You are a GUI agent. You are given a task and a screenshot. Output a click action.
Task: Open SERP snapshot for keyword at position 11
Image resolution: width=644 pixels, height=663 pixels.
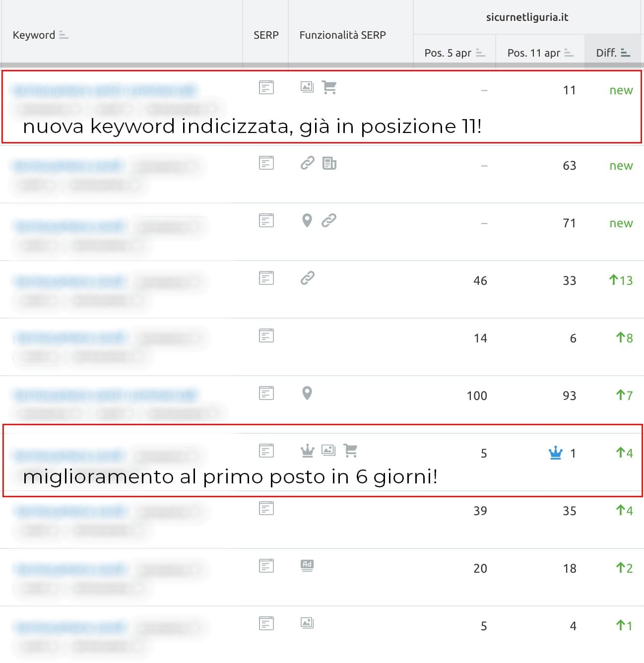(266, 88)
